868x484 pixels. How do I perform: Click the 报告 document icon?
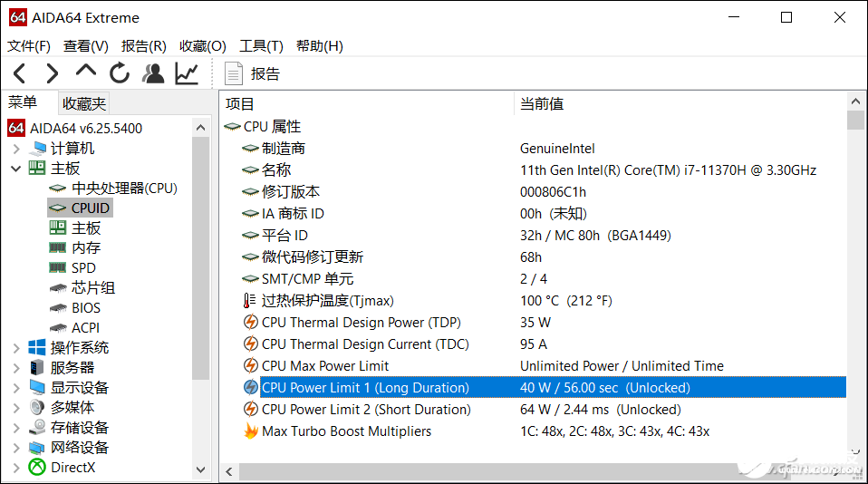233,73
